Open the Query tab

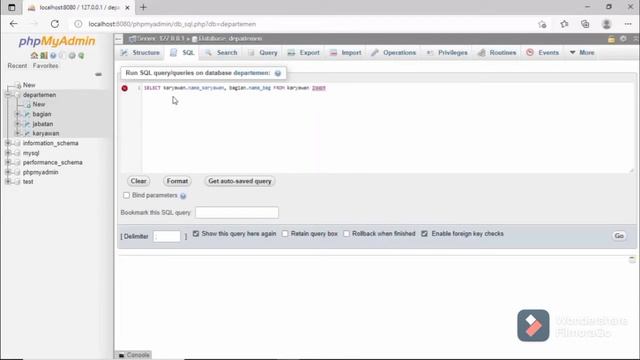(x=263, y=53)
